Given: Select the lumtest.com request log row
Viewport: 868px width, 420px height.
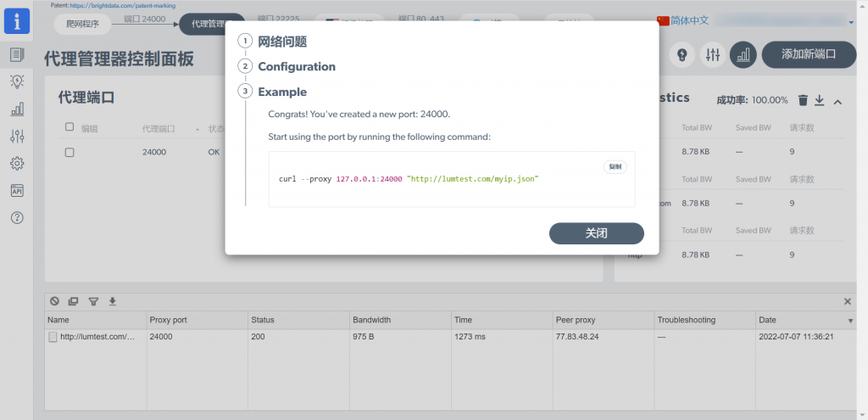Looking at the screenshot, I should [x=92, y=337].
